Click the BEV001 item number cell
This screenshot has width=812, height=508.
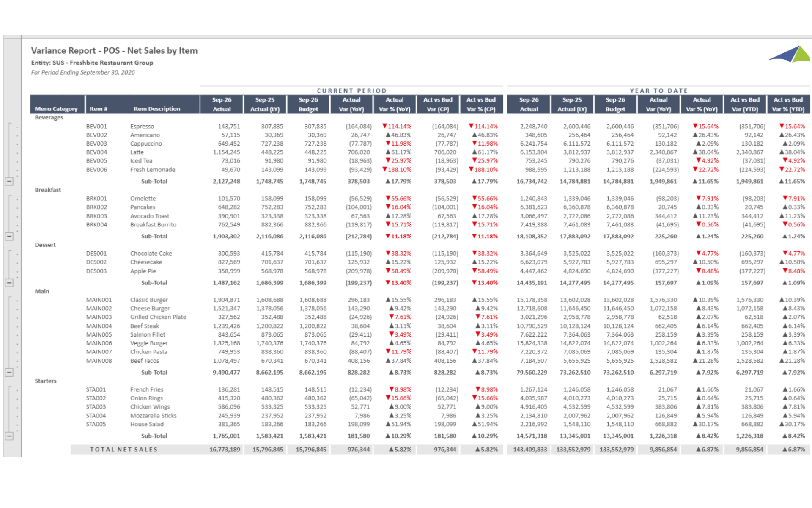tap(96, 126)
